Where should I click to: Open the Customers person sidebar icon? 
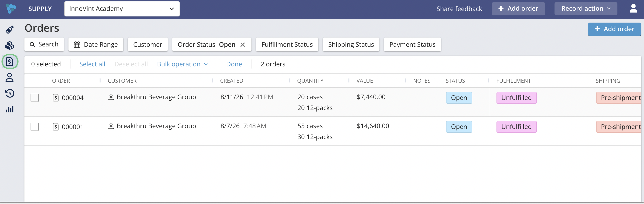10,78
